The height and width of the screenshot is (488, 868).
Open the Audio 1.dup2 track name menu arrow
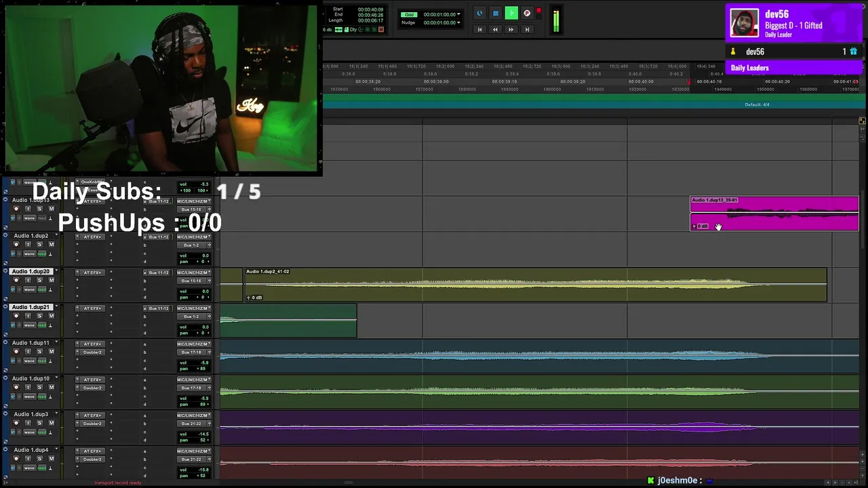coord(56,235)
